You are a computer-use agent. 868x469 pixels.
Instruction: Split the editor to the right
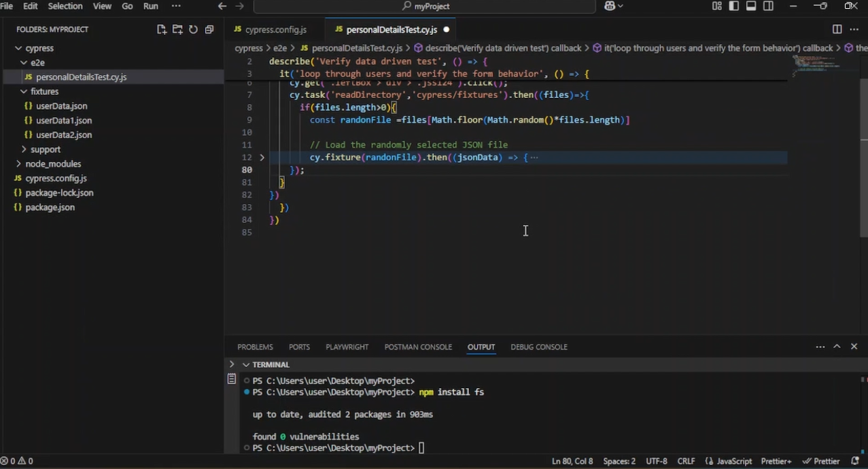[837, 29]
